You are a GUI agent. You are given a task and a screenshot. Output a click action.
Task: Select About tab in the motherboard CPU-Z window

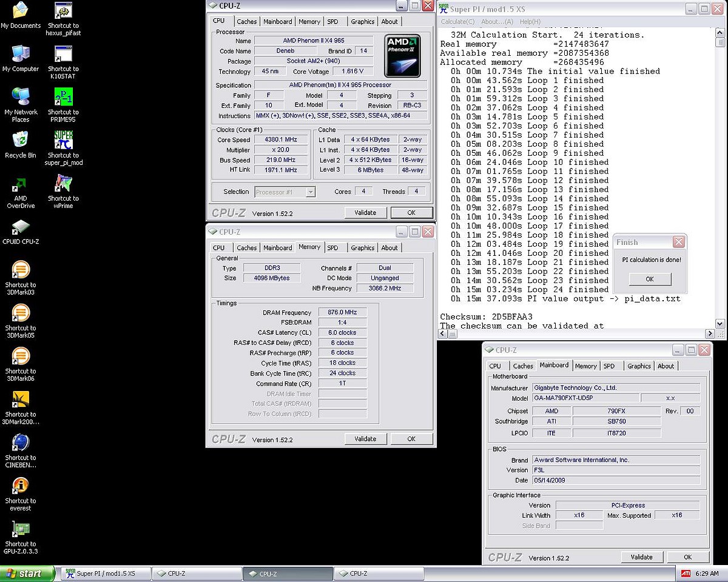pos(666,366)
